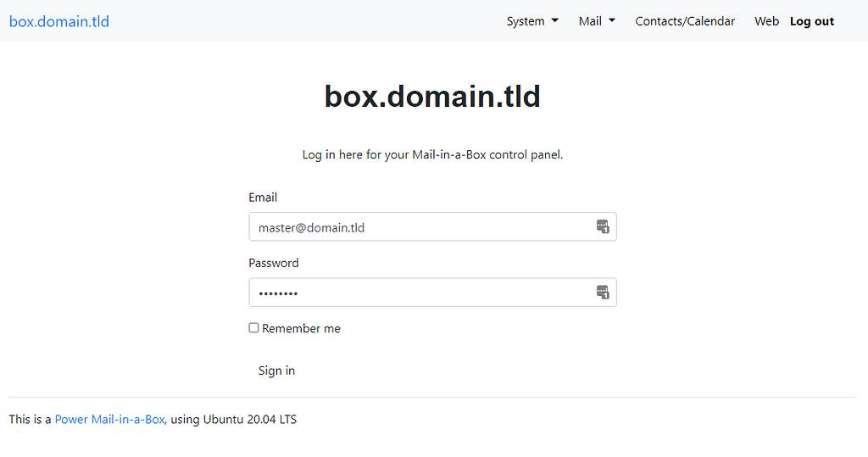The width and height of the screenshot is (868, 457).
Task: Click the password manager icon in Email field
Action: click(x=603, y=226)
